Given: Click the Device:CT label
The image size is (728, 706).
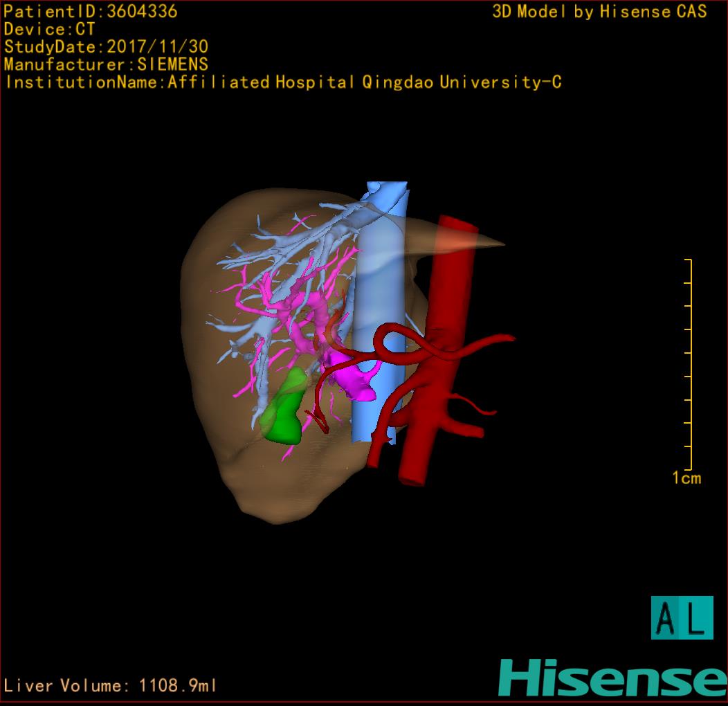Looking at the screenshot, I should click(x=49, y=30).
